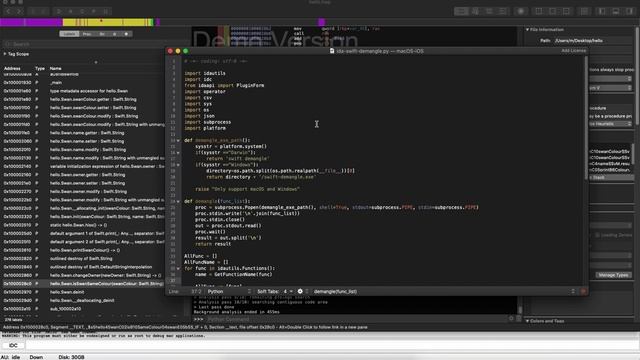Click the IDC button at bottom left
Viewport: 640px width, 360px height.
click(x=13, y=345)
